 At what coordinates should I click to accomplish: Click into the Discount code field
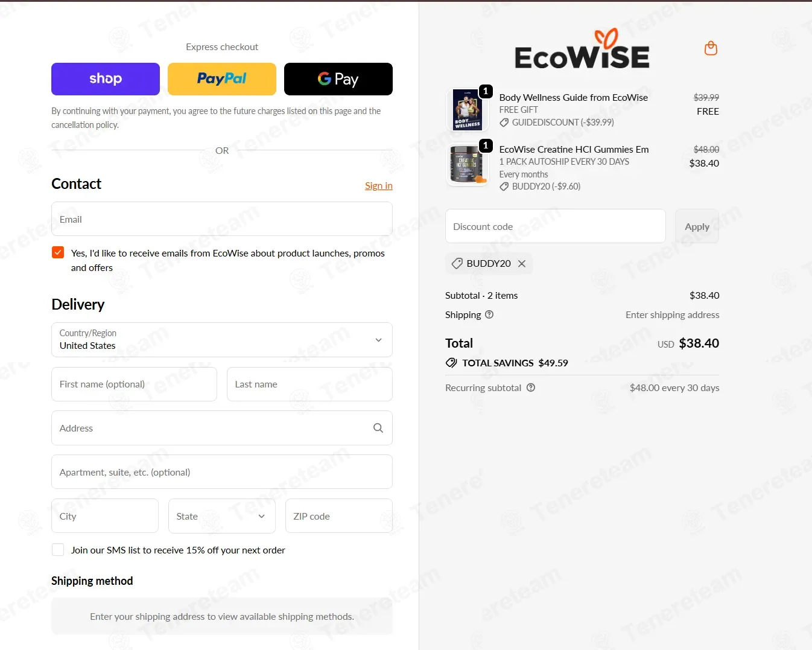[x=556, y=226]
